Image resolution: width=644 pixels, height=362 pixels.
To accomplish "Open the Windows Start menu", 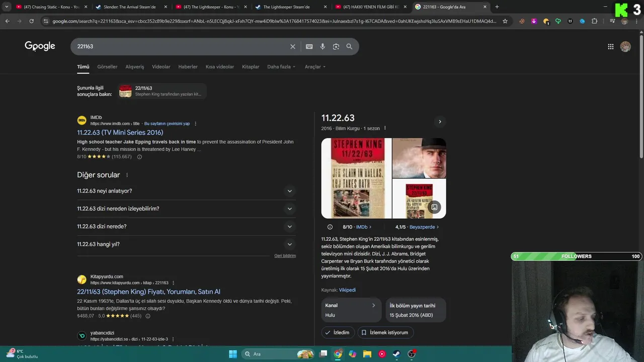I will (x=233, y=354).
